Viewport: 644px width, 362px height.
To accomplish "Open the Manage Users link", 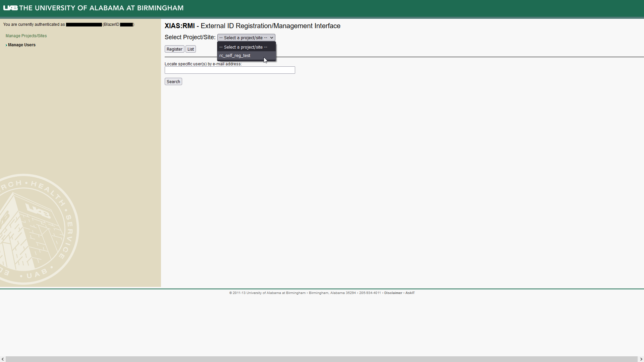I will pos(22,45).
